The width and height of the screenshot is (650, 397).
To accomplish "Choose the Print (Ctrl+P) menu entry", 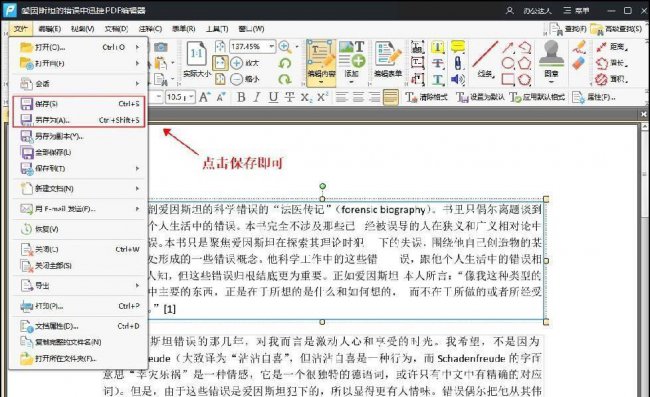I will pyautogui.click(x=78, y=306).
